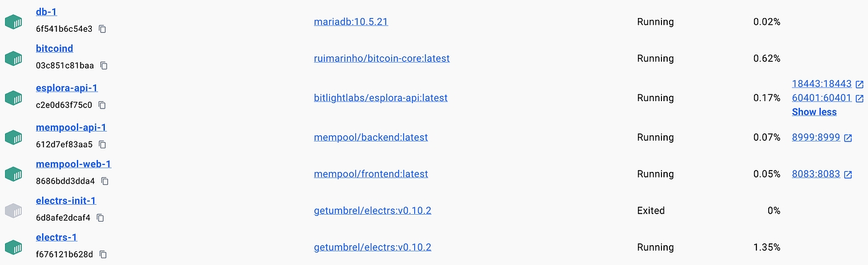The image size is (868, 265).
Task: Open port mapping 8999:8999
Action: pos(815,137)
